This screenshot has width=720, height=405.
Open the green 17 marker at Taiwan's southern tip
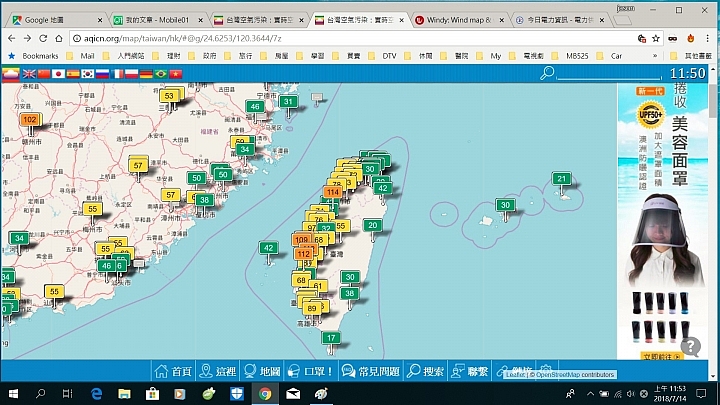click(x=331, y=338)
